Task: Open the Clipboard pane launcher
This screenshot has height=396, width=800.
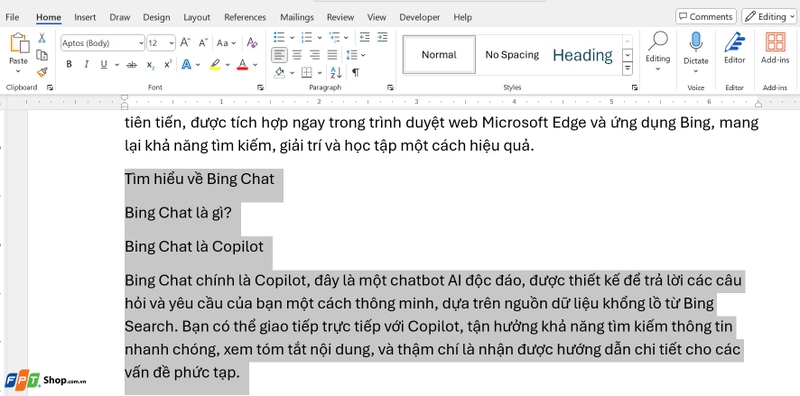Action: click(50, 87)
